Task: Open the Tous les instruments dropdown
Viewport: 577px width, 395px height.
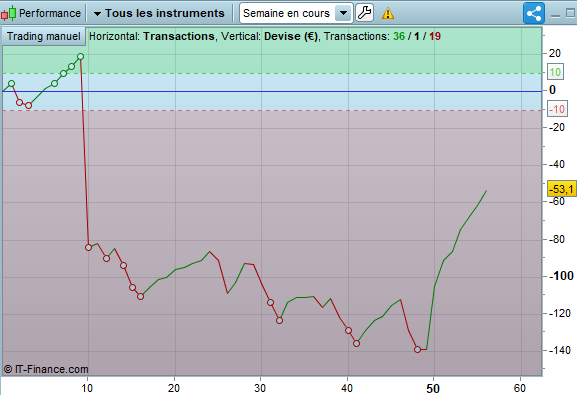Action: 159,13
